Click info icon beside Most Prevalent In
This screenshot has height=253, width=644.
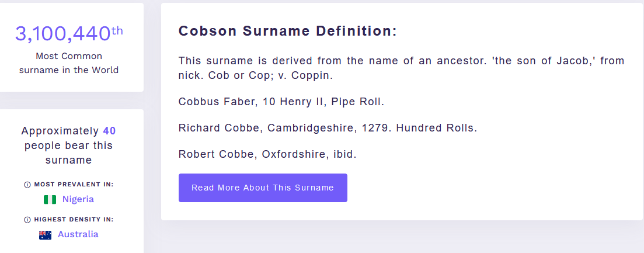click(x=27, y=185)
